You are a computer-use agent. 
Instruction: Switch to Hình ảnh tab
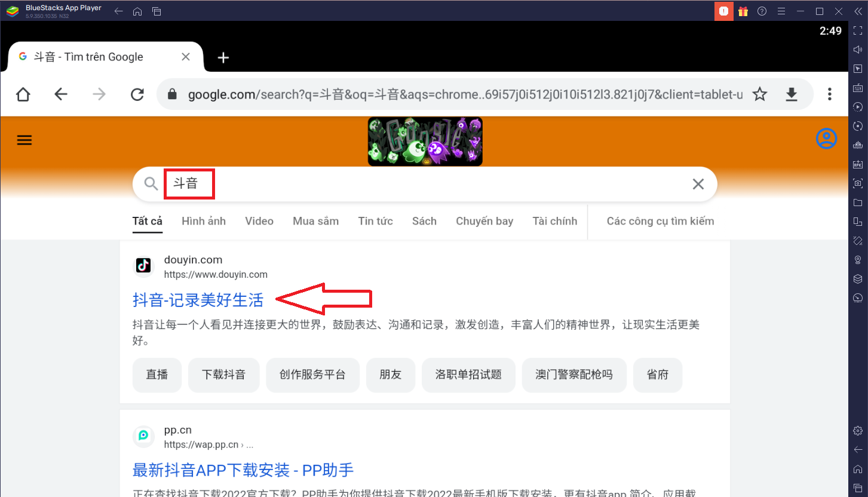[x=204, y=221]
